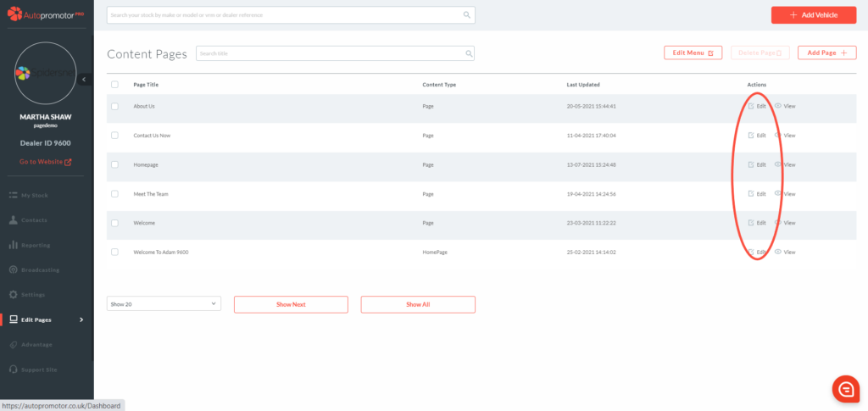Open the orange chat support bubble
This screenshot has width=868, height=411.
coord(845,388)
